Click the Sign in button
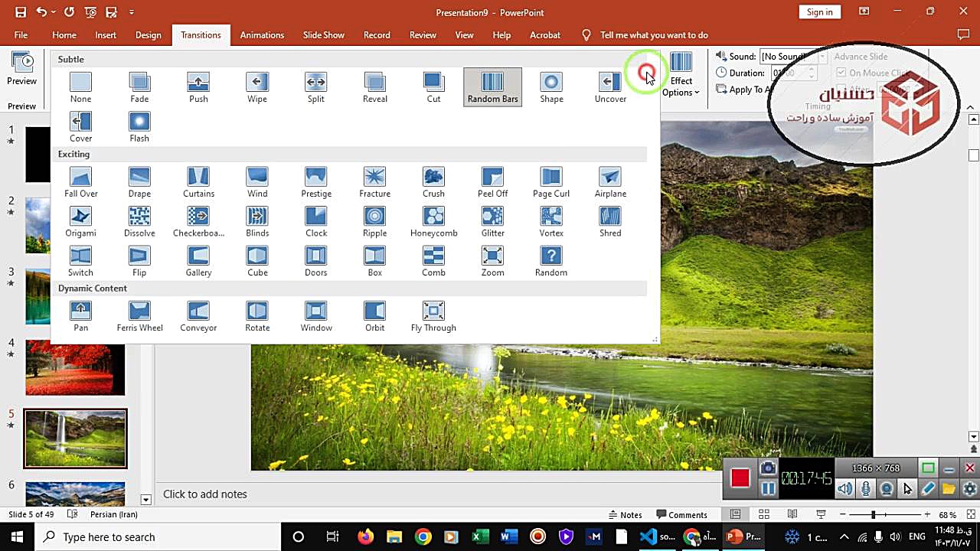 pyautogui.click(x=819, y=12)
